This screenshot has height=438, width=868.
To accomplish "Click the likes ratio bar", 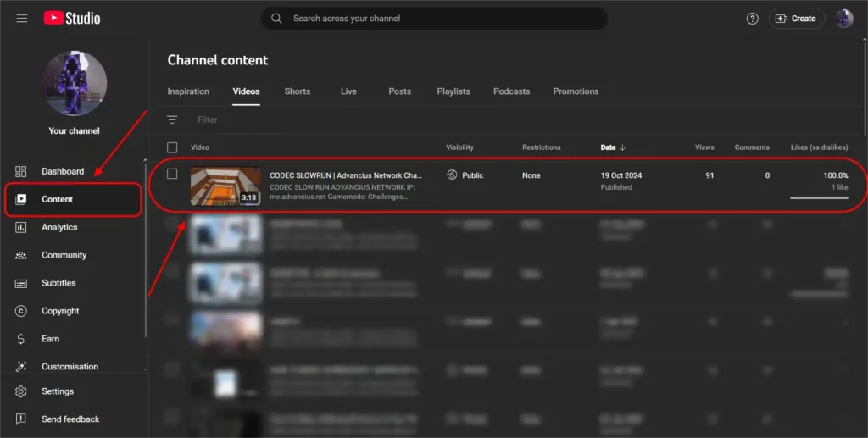I will coord(820,197).
